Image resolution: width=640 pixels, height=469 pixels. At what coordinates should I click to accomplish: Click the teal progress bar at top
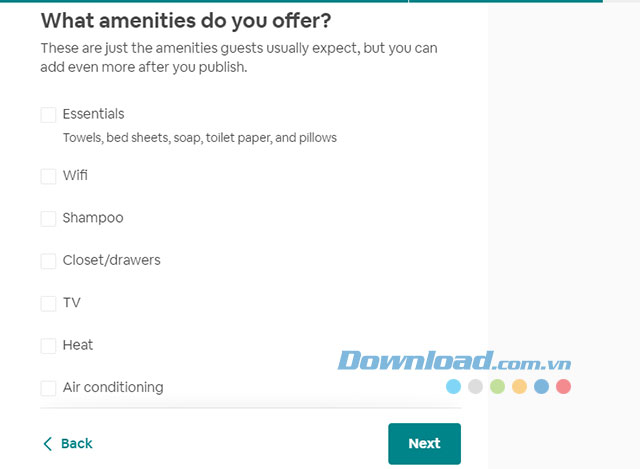pos(200,1)
